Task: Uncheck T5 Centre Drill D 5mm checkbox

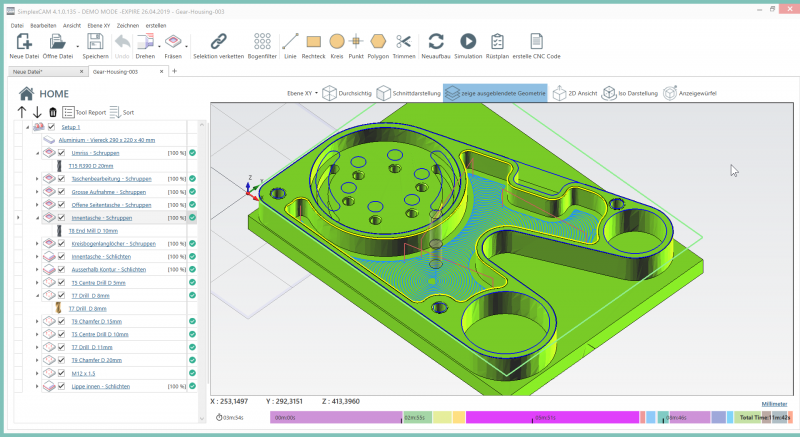Action: [x=61, y=282]
